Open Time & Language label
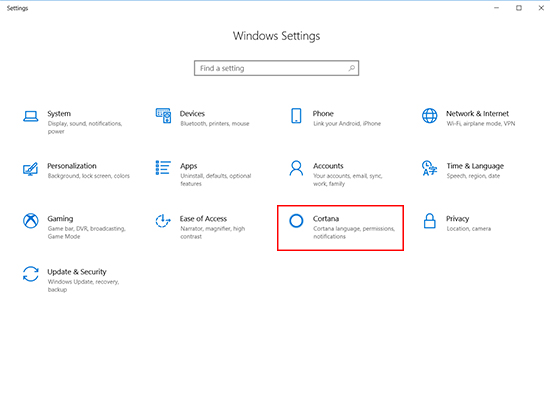The width and height of the screenshot is (550, 405). pyautogui.click(x=475, y=166)
